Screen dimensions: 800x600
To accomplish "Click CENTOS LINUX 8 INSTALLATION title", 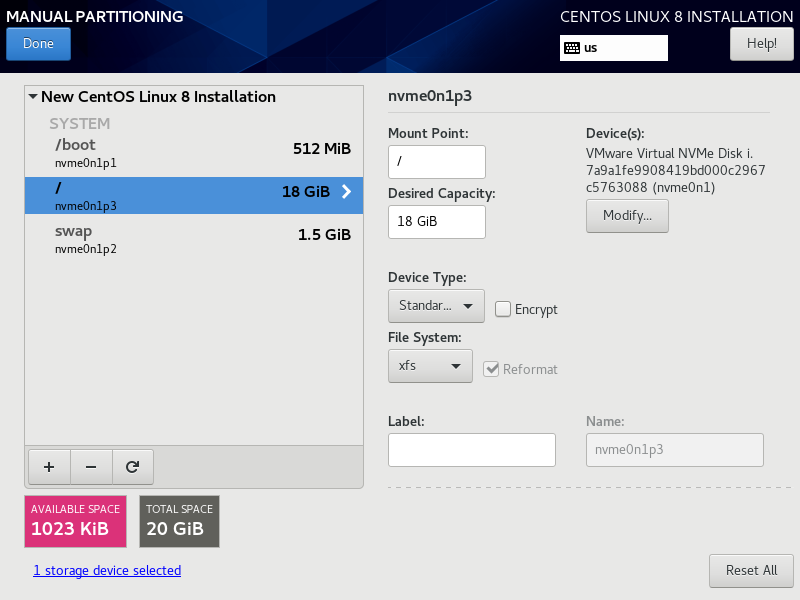I will (x=677, y=16).
